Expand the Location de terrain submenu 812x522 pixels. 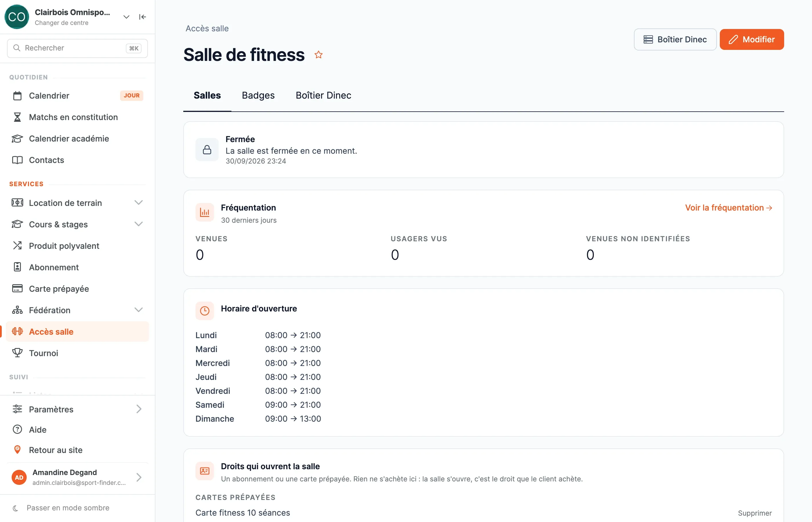tap(139, 203)
